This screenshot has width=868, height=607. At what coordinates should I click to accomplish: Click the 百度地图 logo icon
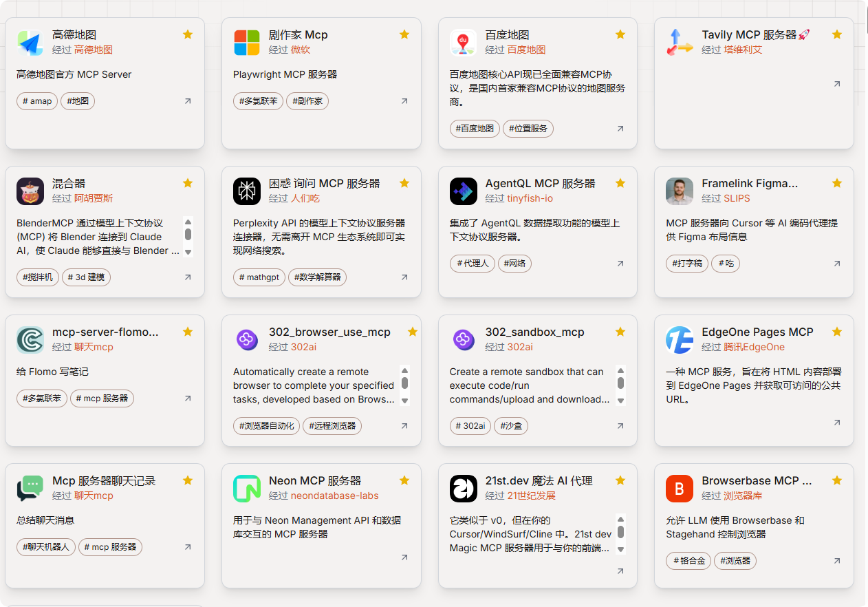click(463, 43)
